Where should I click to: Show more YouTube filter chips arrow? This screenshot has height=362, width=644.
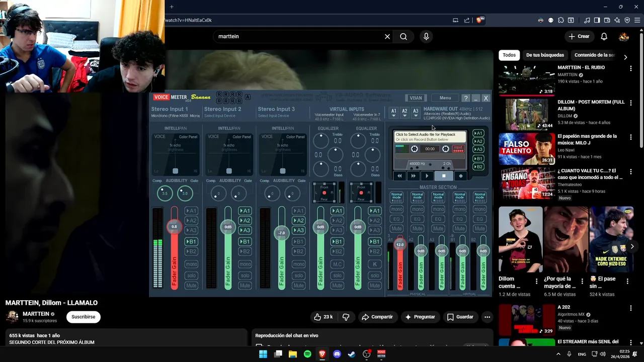tap(625, 57)
